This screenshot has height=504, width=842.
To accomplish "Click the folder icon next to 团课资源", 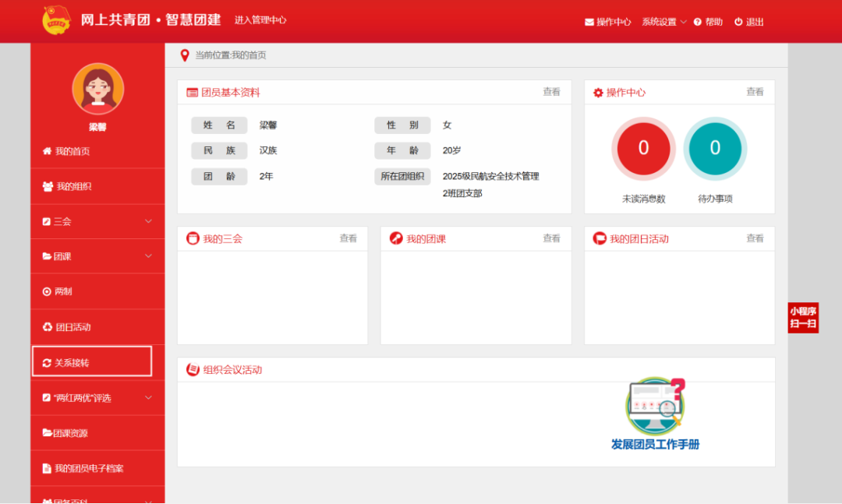I will pyautogui.click(x=47, y=432).
